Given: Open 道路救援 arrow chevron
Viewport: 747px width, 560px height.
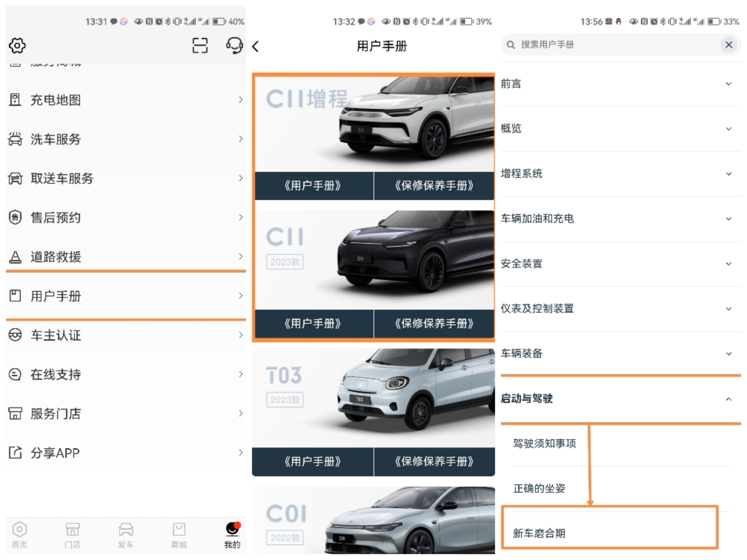Looking at the screenshot, I should coord(241,256).
